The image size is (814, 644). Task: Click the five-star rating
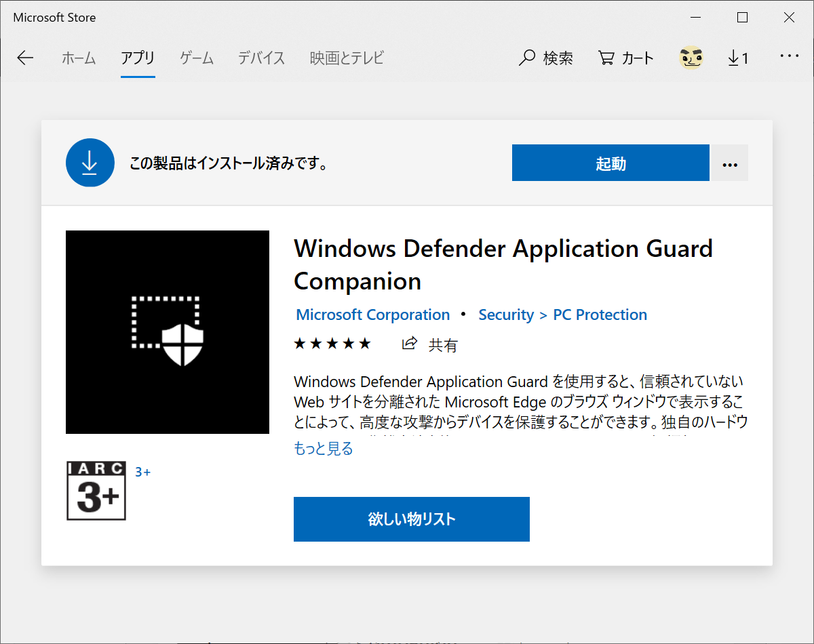click(332, 344)
